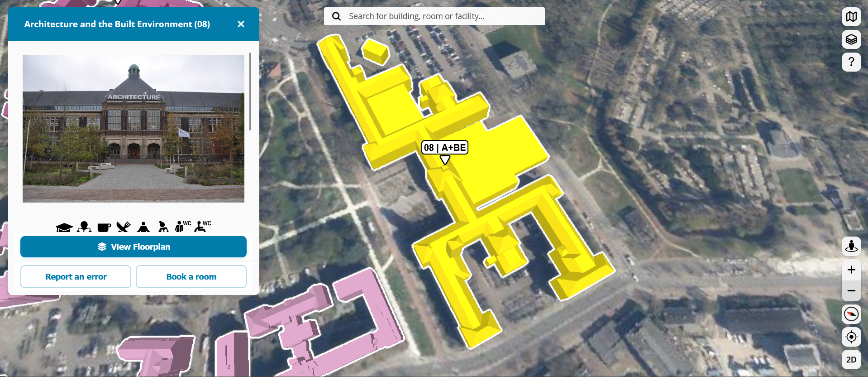Click the Architecture building photo thumbnail
The width and height of the screenshot is (868, 377).
pos(134,129)
